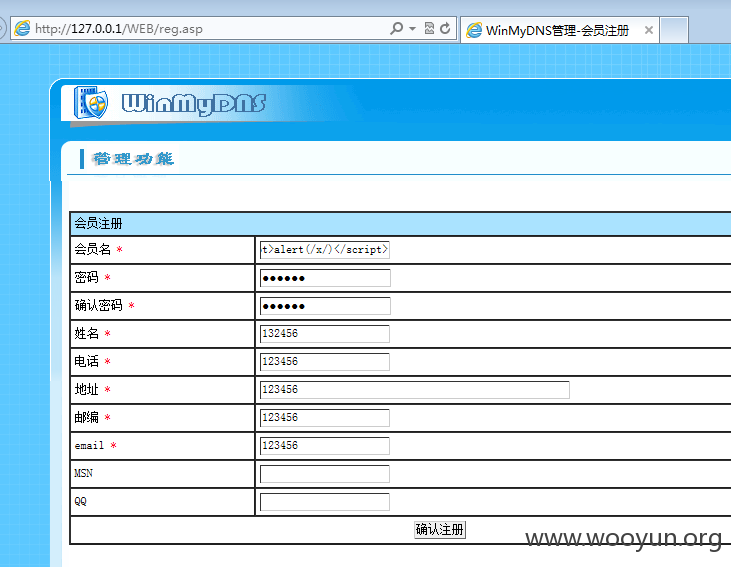Click the WinMyDNS shield logo icon
Viewport: 731px width, 567px height.
tap(91, 102)
